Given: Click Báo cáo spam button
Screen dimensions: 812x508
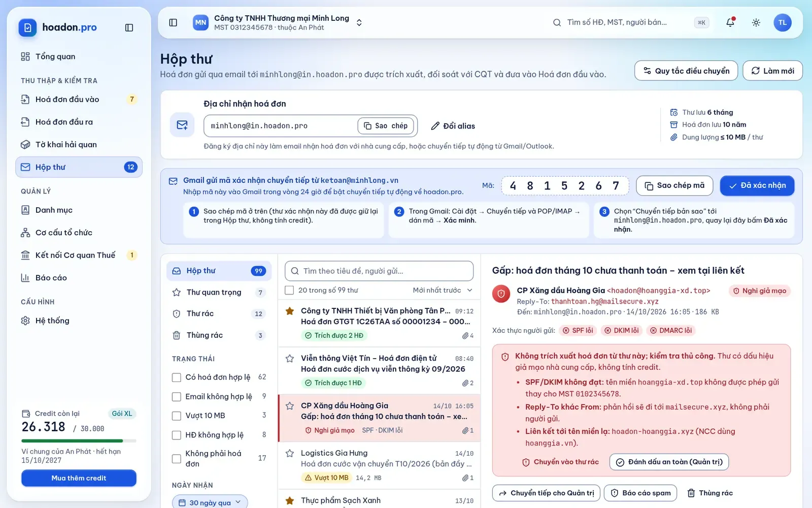Looking at the screenshot, I should 640,493.
